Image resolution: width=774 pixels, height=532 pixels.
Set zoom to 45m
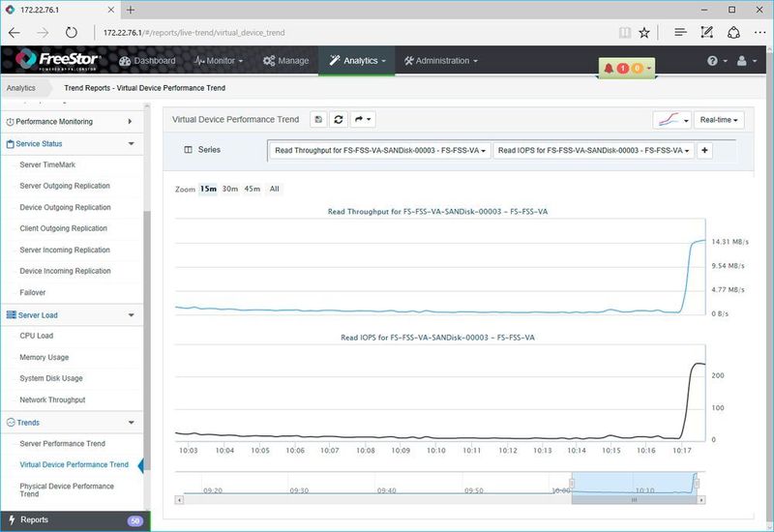pyautogui.click(x=253, y=189)
